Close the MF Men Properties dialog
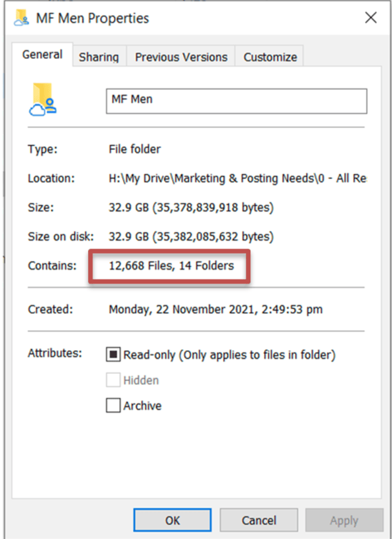This screenshot has width=392, height=539. [371, 17]
